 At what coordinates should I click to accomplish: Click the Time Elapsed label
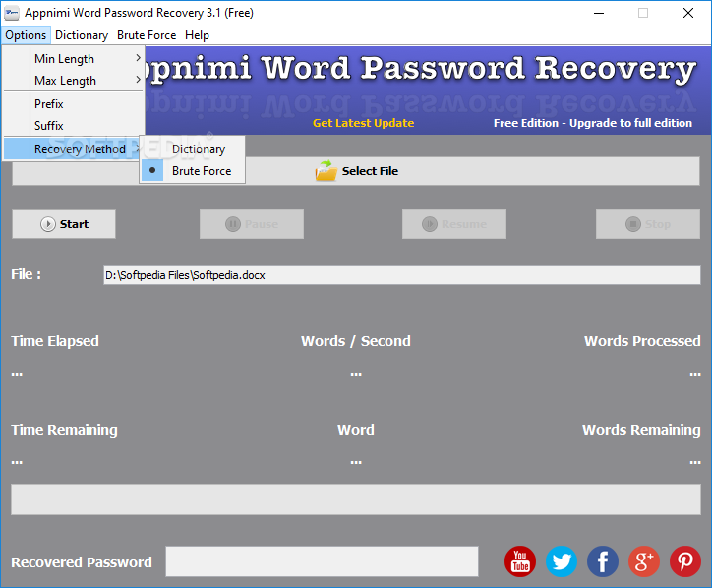click(55, 341)
